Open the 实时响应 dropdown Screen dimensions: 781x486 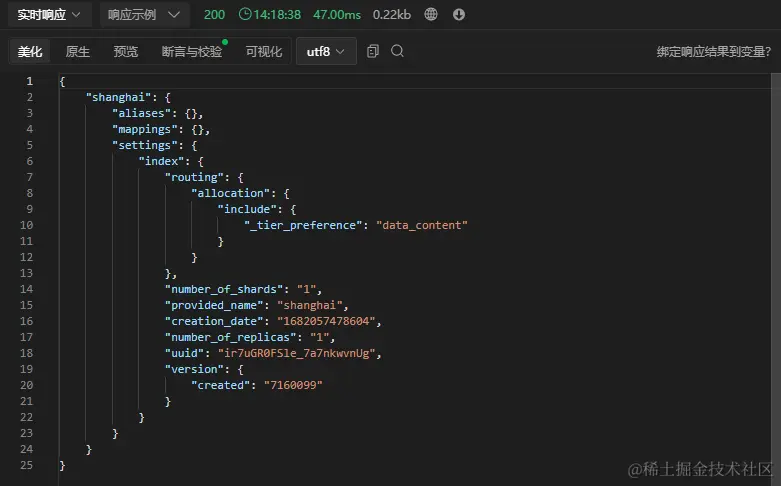pos(49,14)
